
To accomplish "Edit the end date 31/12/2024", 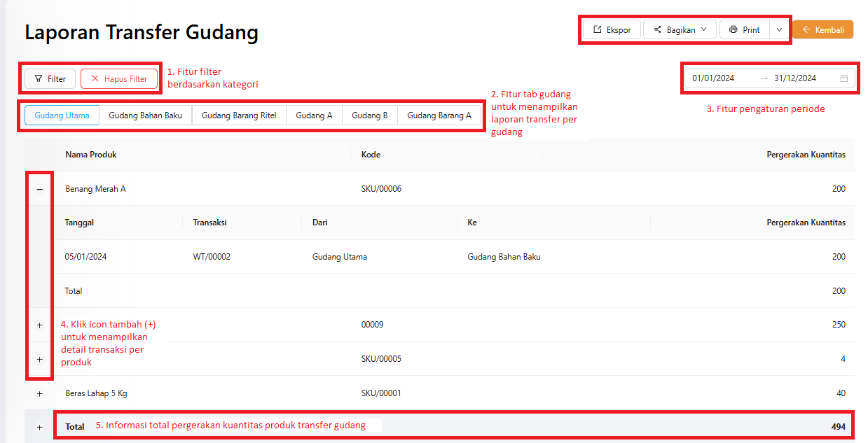I will pos(795,78).
